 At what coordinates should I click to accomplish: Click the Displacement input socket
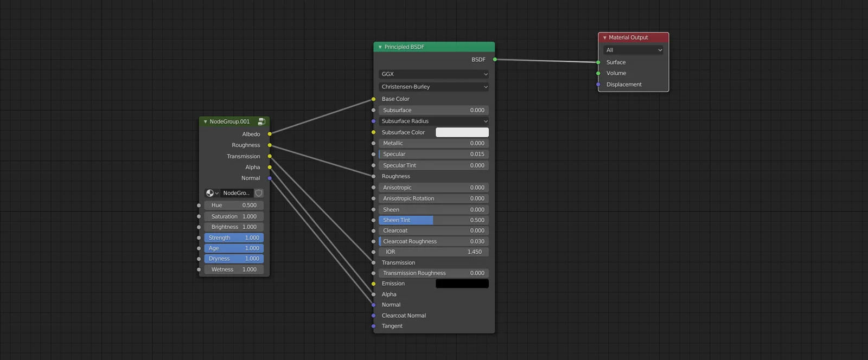click(x=598, y=85)
